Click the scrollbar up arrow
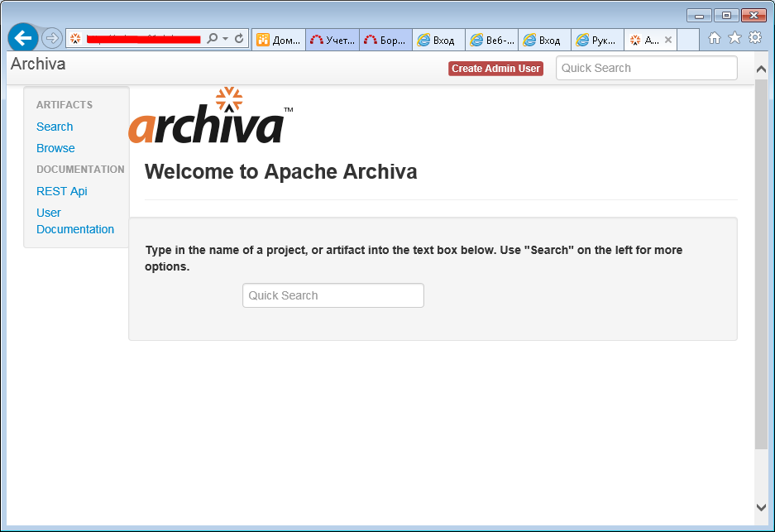775x532 pixels. point(762,69)
